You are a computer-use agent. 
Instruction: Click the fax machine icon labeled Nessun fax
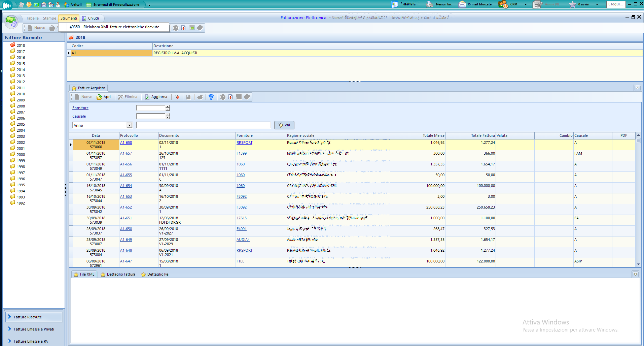[429, 4]
